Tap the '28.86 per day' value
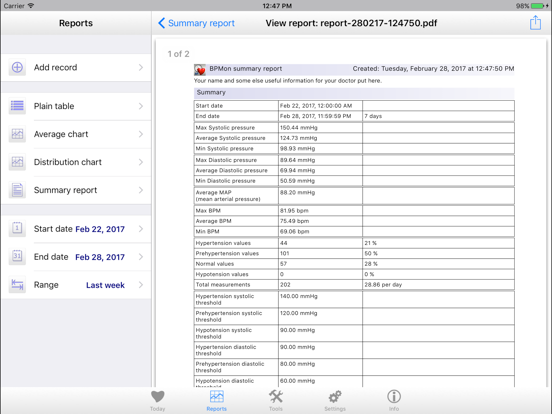 point(383,284)
